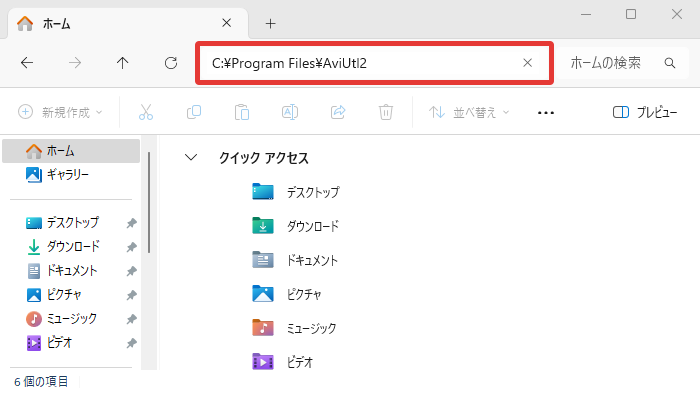Click the pin icon beside sidebar ドキュメント
This screenshot has height=394, width=700.
tap(131, 271)
